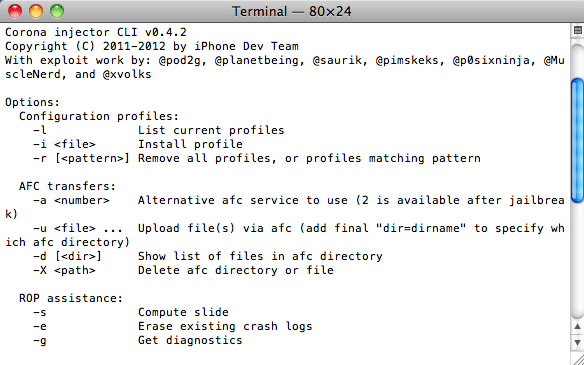Minimize the Terminal using the yellow button

(36, 11)
